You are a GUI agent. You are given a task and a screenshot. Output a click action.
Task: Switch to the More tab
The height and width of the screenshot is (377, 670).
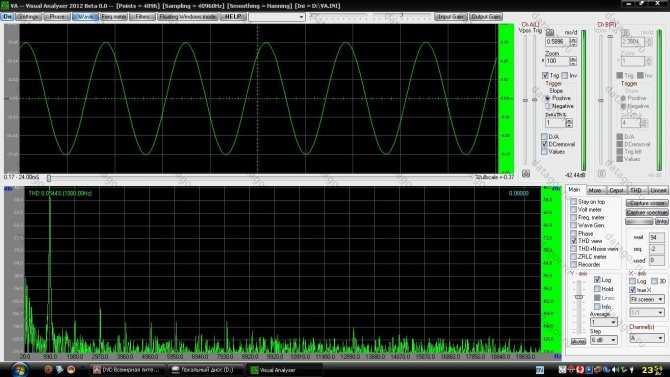(595, 190)
